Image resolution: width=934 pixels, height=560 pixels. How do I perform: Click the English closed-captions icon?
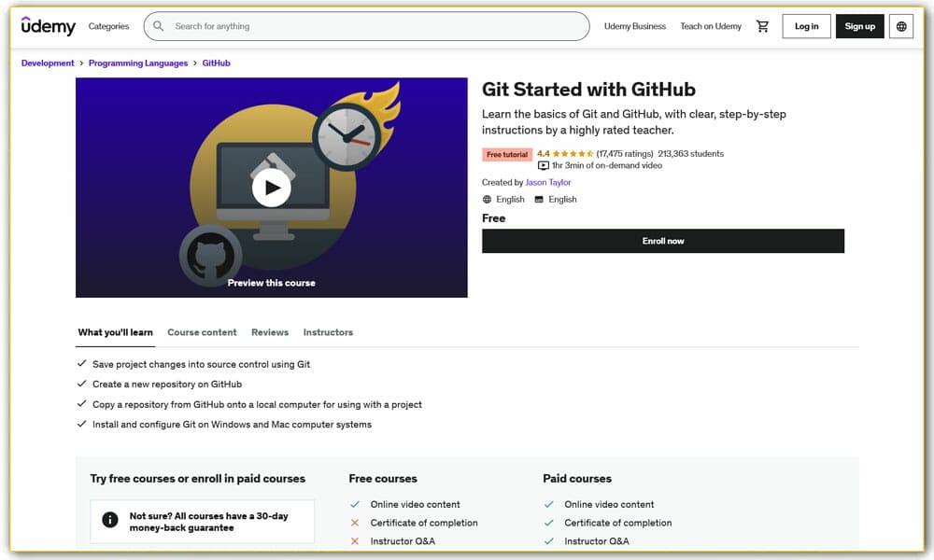tap(540, 199)
